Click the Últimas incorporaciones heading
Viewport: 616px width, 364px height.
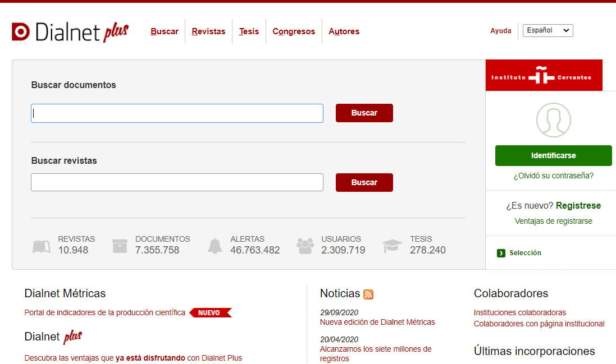pos(534,351)
